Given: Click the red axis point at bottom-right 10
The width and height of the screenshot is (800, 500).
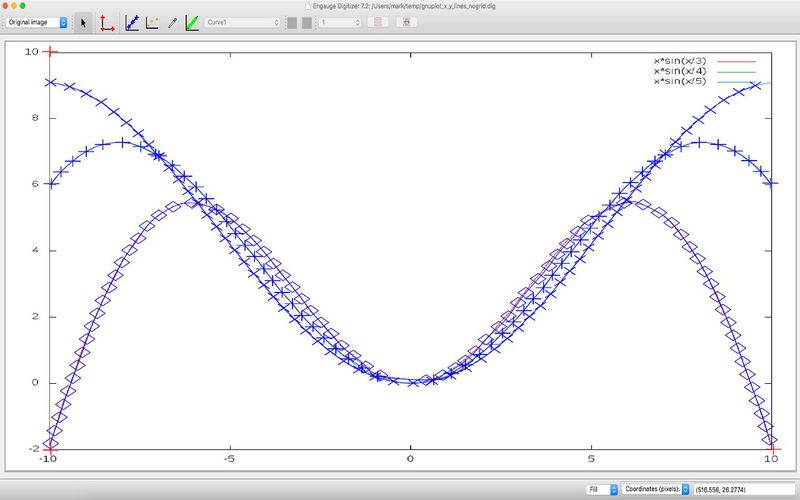Looking at the screenshot, I should click(771, 449).
